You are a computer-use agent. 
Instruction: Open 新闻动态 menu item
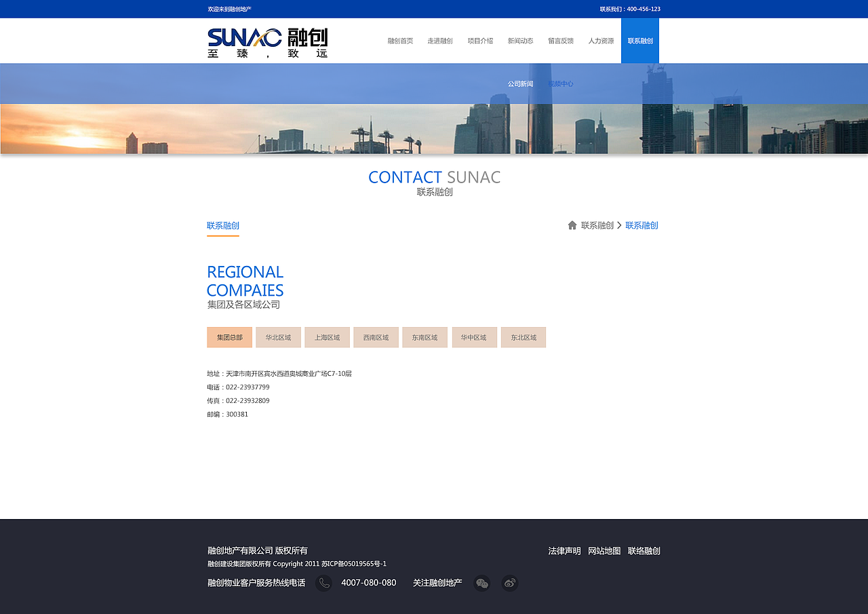(x=520, y=41)
